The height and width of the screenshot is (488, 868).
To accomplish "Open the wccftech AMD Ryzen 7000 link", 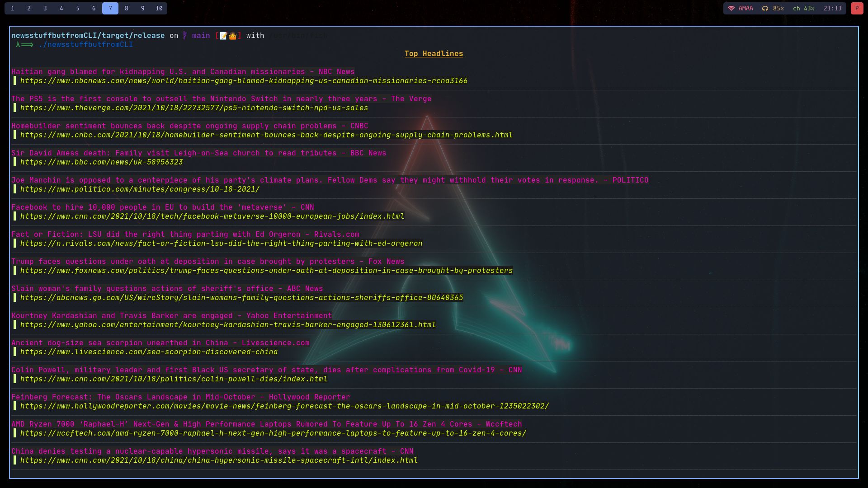I will pos(273,433).
